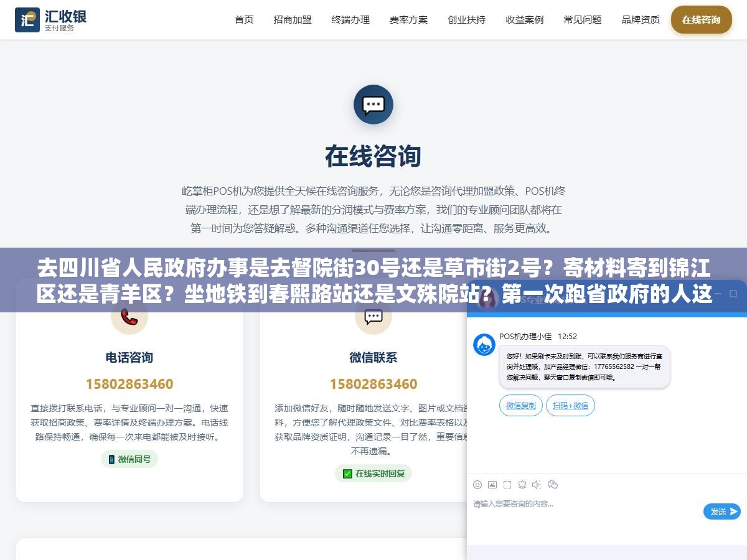
Task: Click the 微信同号 badge
Action: coord(129,459)
